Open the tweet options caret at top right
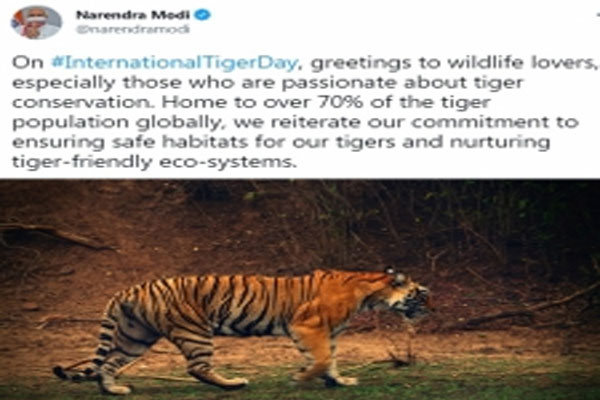Screen dimensions: 600x400 click(x=598, y=15)
